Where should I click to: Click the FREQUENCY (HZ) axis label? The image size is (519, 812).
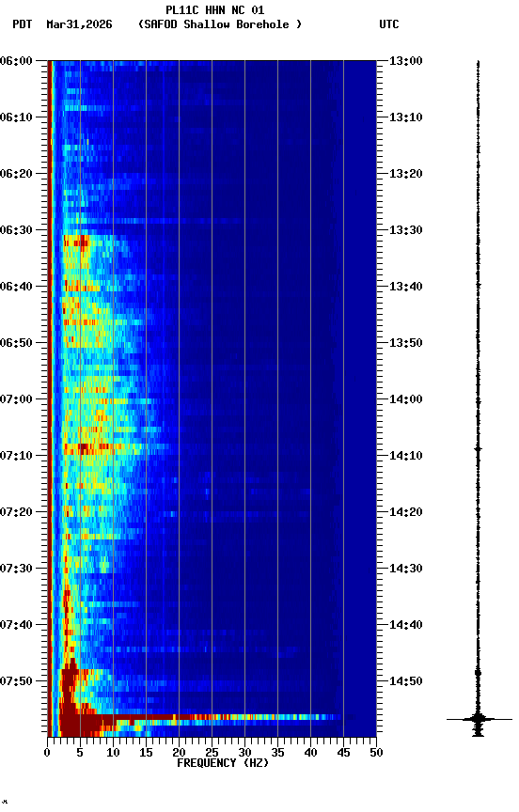click(223, 763)
